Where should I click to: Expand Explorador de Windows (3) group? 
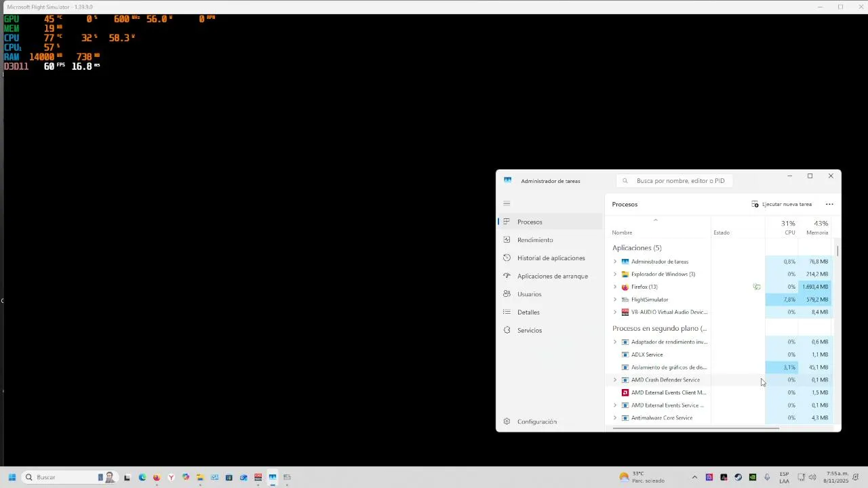[x=615, y=274]
